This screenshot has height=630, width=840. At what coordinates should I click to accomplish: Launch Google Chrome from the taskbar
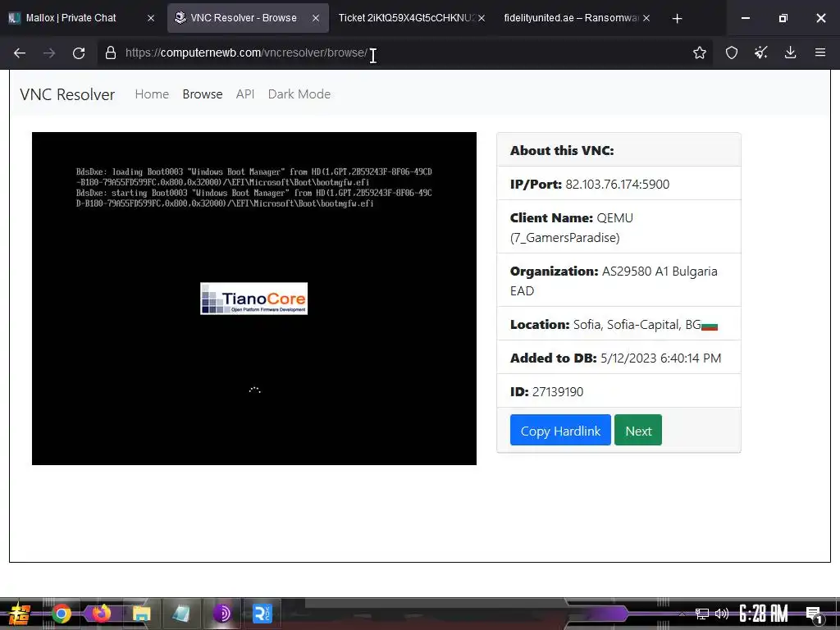tap(62, 614)
